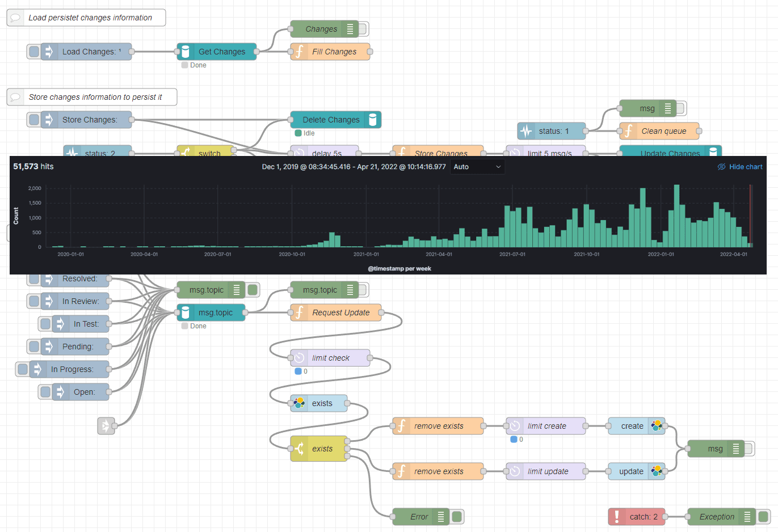Click the function icon on Fill Changes node
778x532 pixels.
[299, 52]
